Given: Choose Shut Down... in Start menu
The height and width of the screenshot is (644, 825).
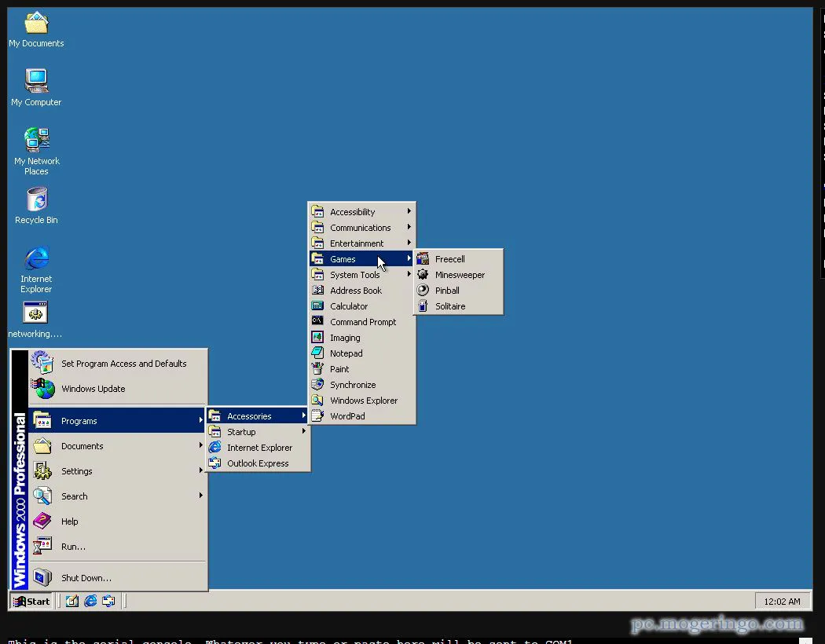Looking at the screenshot, I should 118,578.
